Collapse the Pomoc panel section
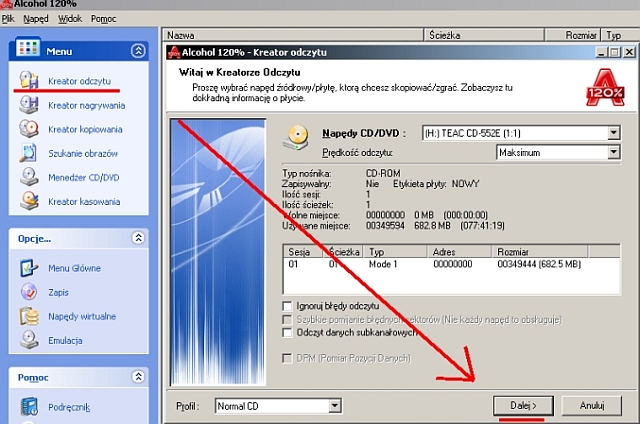 (138, 377)
